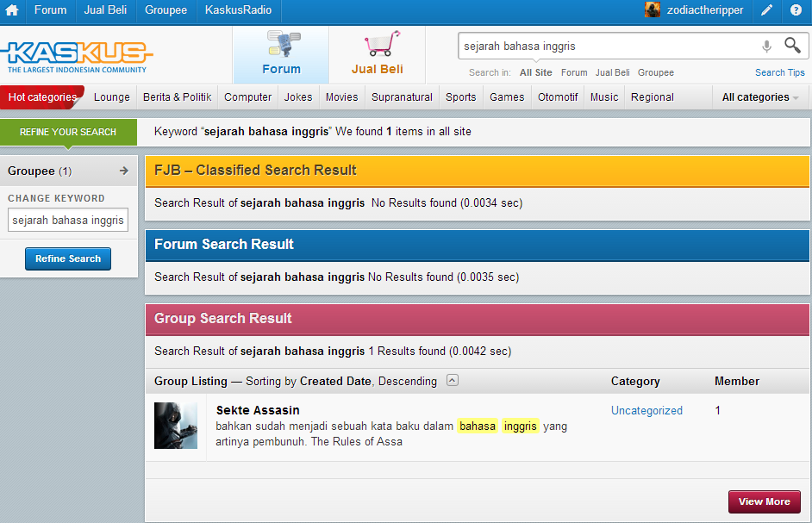Set search scope to All Site
Screen dimensions: 812x523
coord(536,72)
